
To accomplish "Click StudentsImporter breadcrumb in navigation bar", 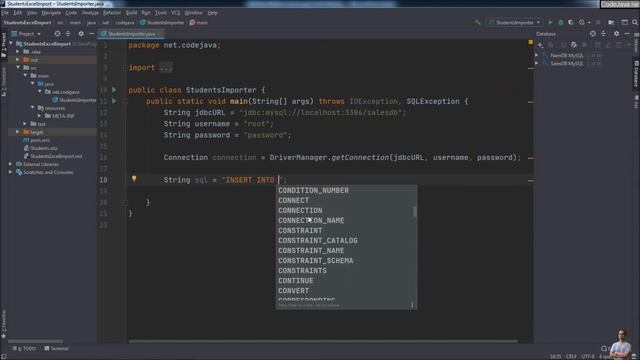I will pyautogui.click(x=162, y=22).
